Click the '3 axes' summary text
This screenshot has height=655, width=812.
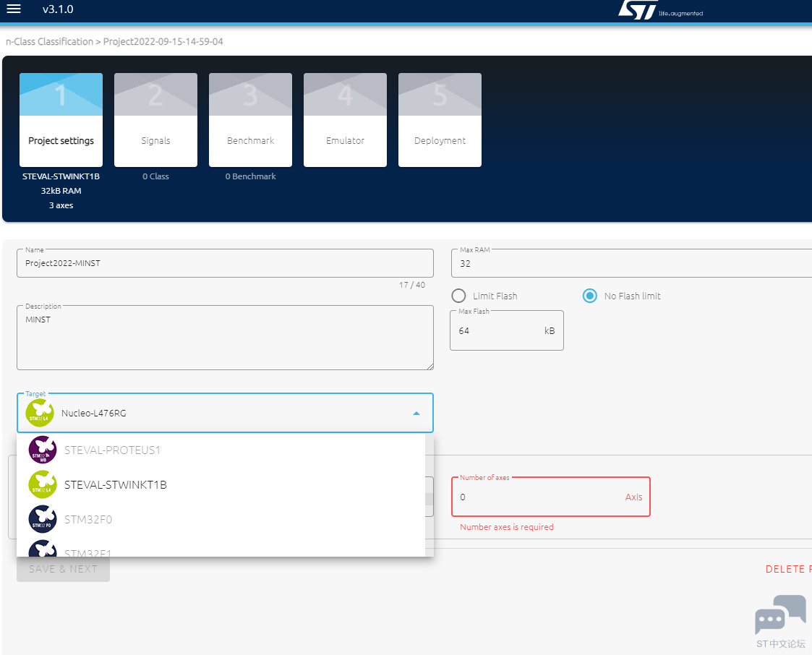[x=61, y=205]
